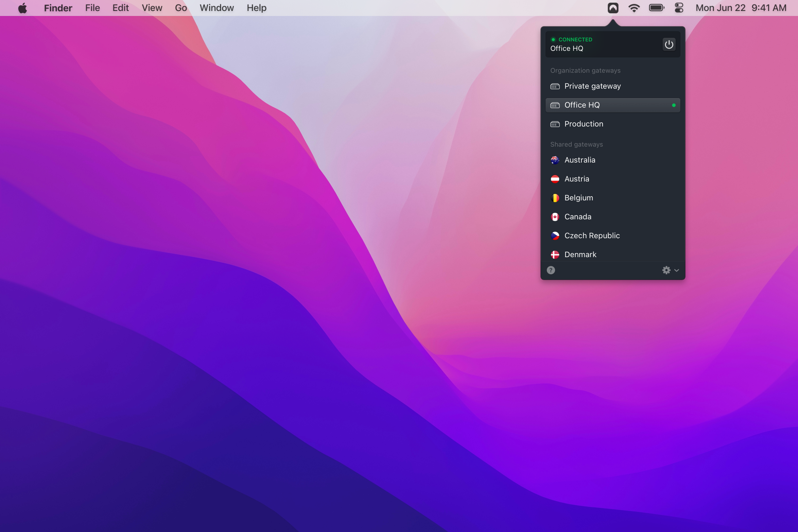Screen dimensions: 798x532
Task: Choose the Denmark shared gateway
Action: pyautogui.click(x=580, y=254)
